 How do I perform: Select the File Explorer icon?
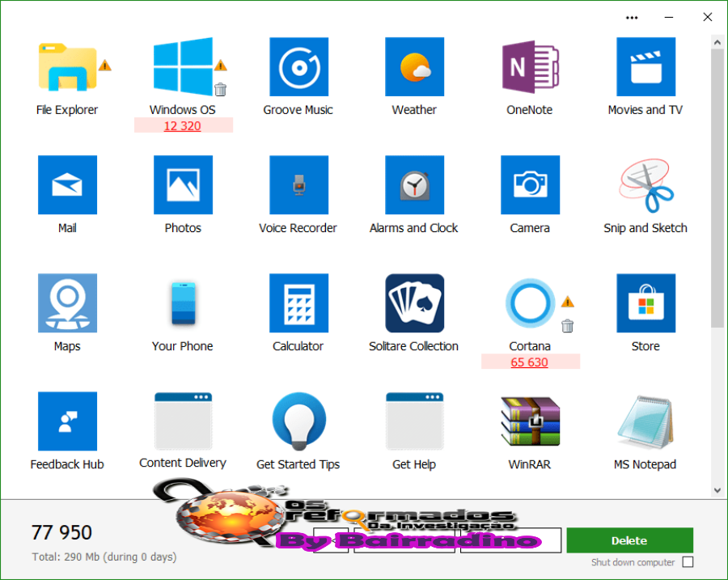[67, 67]
